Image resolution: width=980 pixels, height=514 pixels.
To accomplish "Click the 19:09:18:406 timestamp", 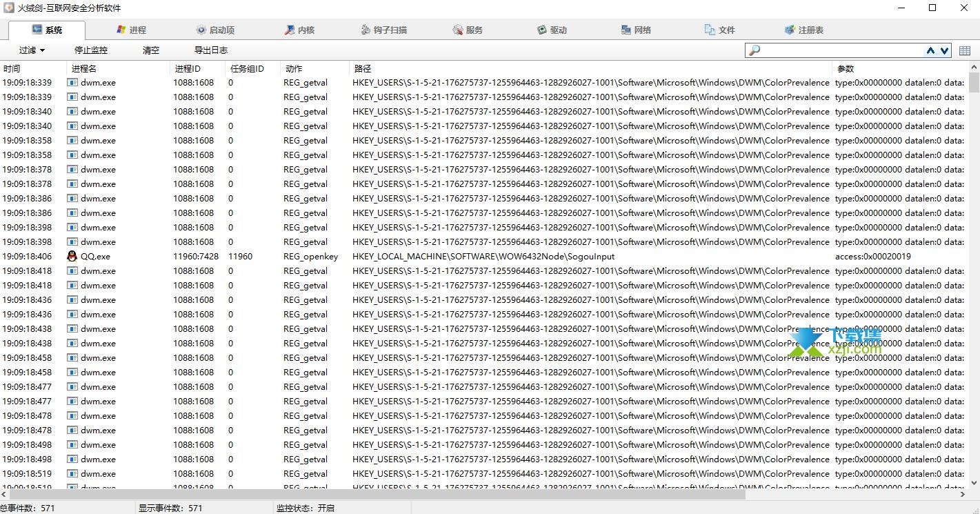I will [27, 256].
